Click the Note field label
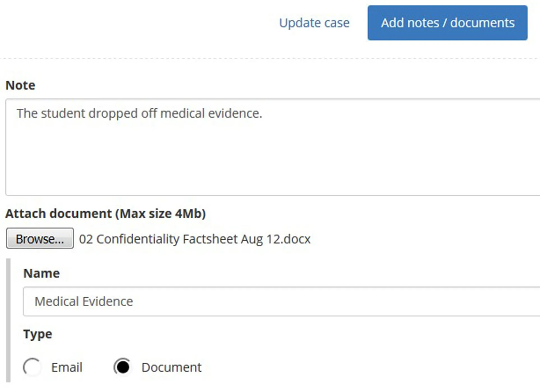This screenshot has height=392, width=540. (20, 85)
